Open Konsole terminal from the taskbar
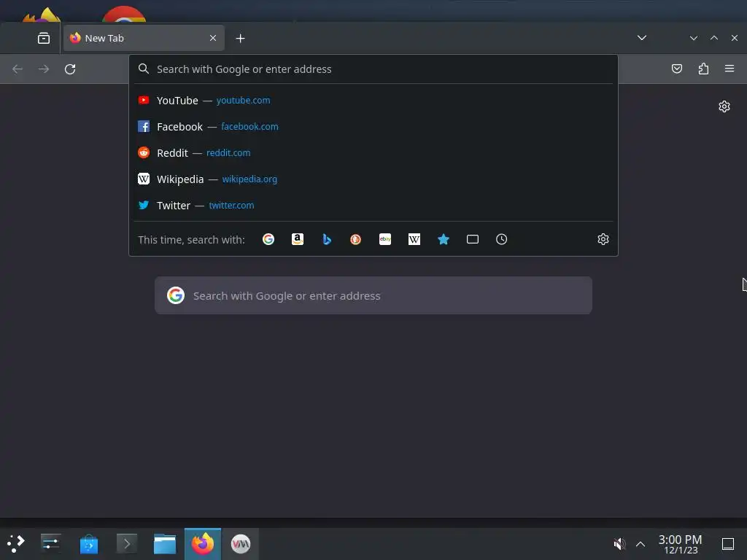Viewport: 747px width, 560px height. click(x=127, y=543)
